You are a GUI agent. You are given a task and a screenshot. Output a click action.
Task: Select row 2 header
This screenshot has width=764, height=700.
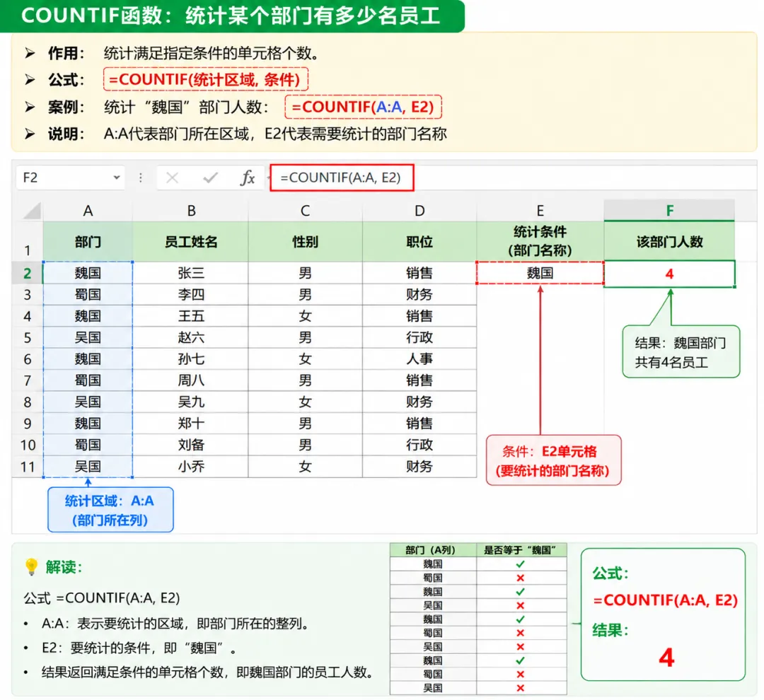coord(28,273)
